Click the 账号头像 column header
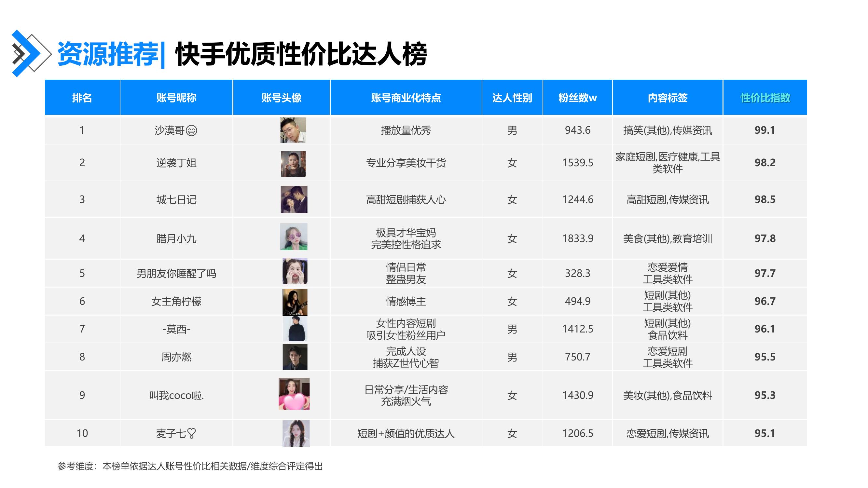 [x=281, y=98]
